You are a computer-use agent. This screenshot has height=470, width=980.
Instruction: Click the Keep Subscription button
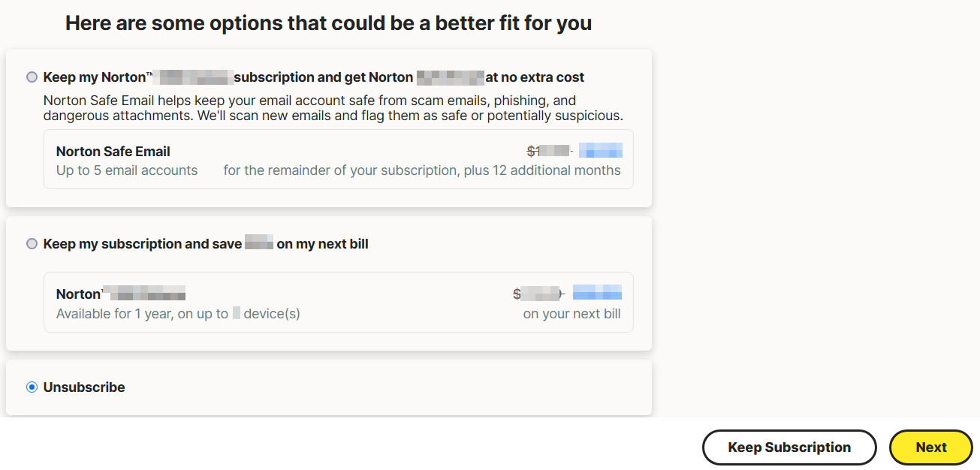(x=789, y=447)
